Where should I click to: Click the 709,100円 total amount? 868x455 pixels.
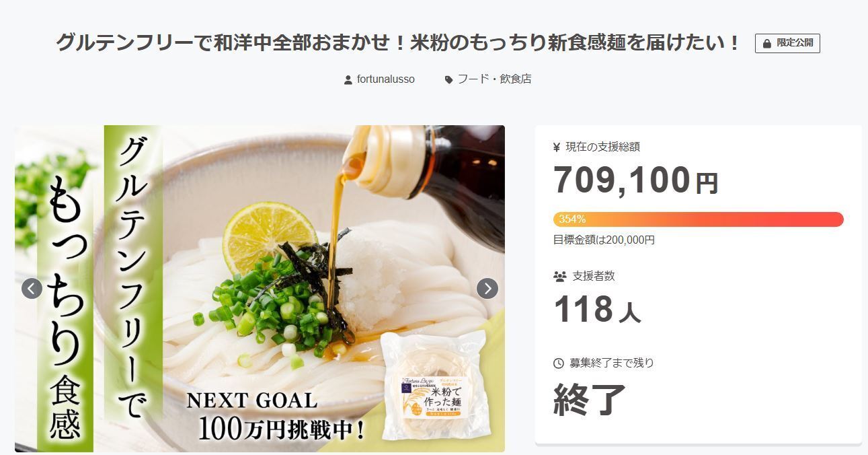(636, 181)
